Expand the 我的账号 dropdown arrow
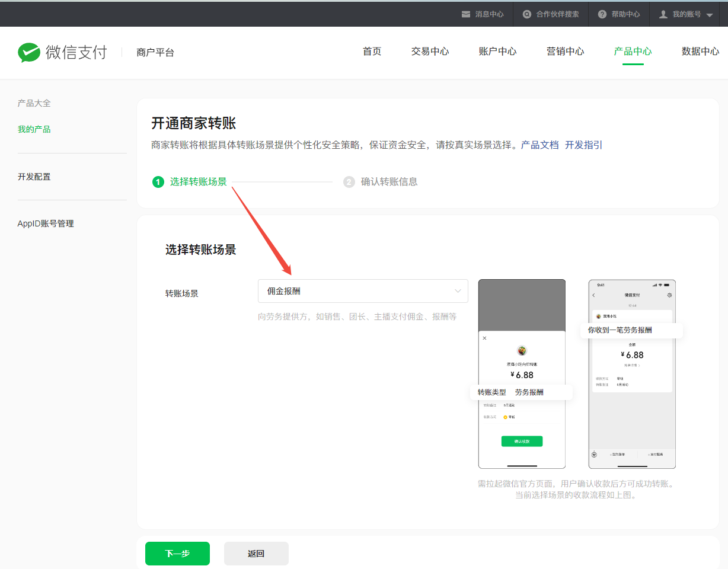The height and width of the screenshot is (569, 728). coord(710,15)
